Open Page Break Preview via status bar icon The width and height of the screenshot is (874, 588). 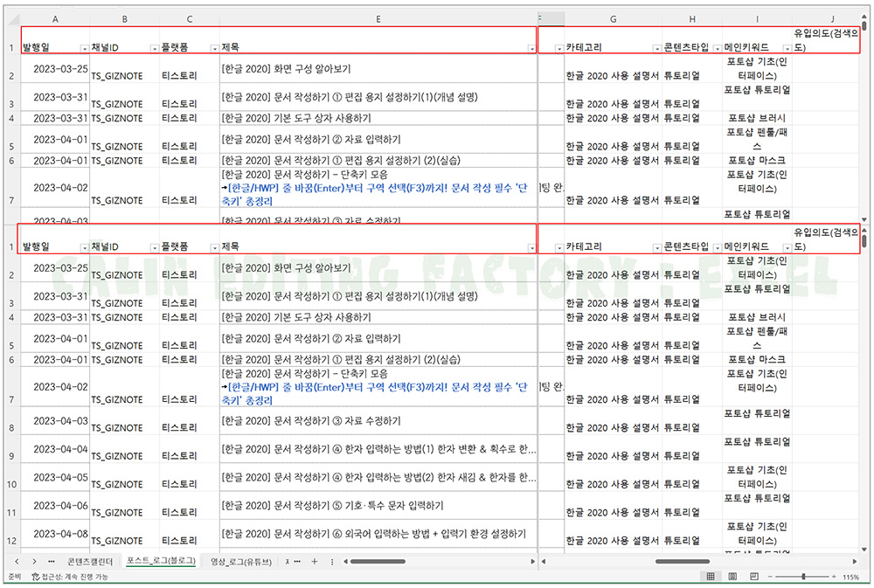tap(753, 578)
